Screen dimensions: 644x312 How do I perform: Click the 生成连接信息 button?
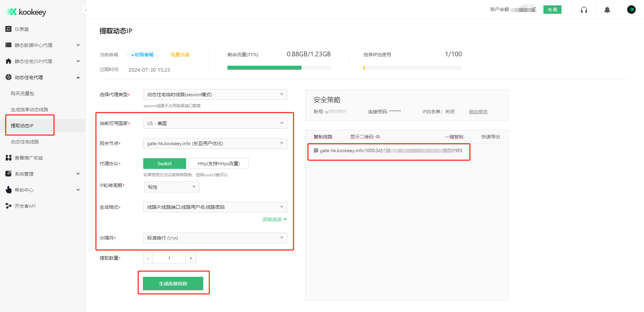173,283
